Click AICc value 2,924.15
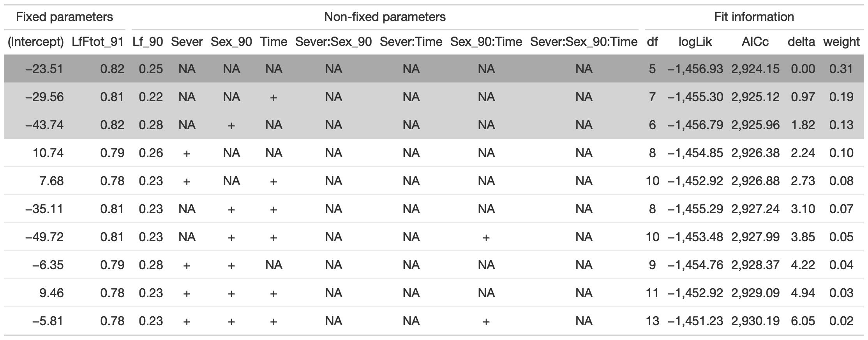The height and width of the screenshot is (340, 868). pos(755,69)
